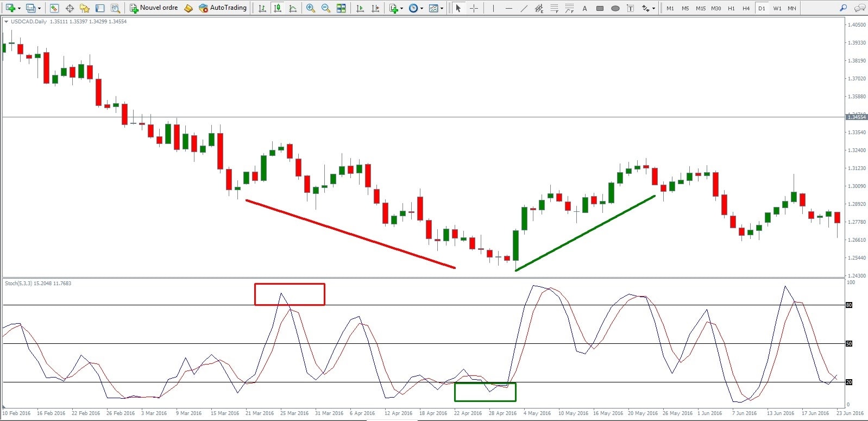
Task: Select the M5 timeframe
Action: tap(685, 8)
